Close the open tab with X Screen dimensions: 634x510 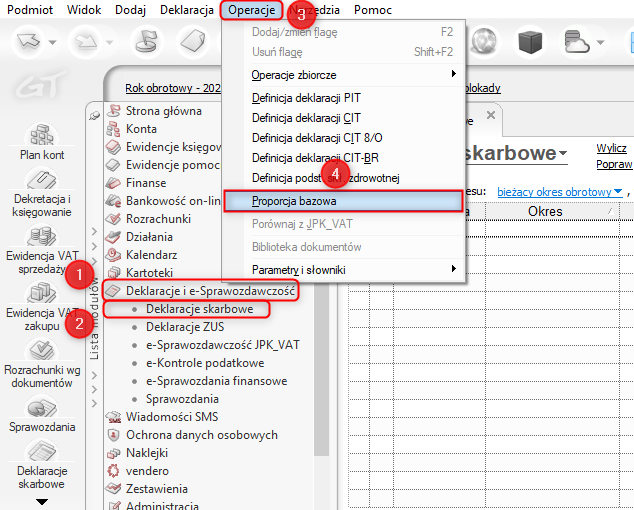[491, 115]
